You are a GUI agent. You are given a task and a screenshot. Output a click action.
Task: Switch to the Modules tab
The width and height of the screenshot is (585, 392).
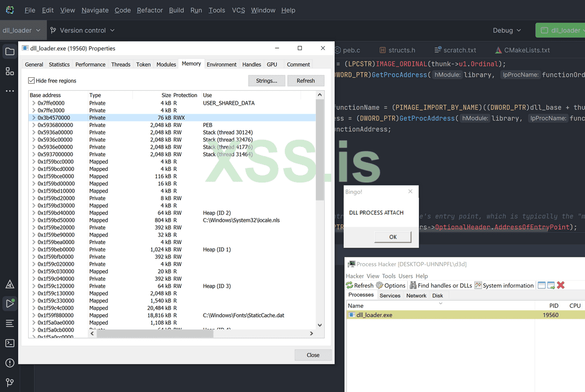pos(166,64)
